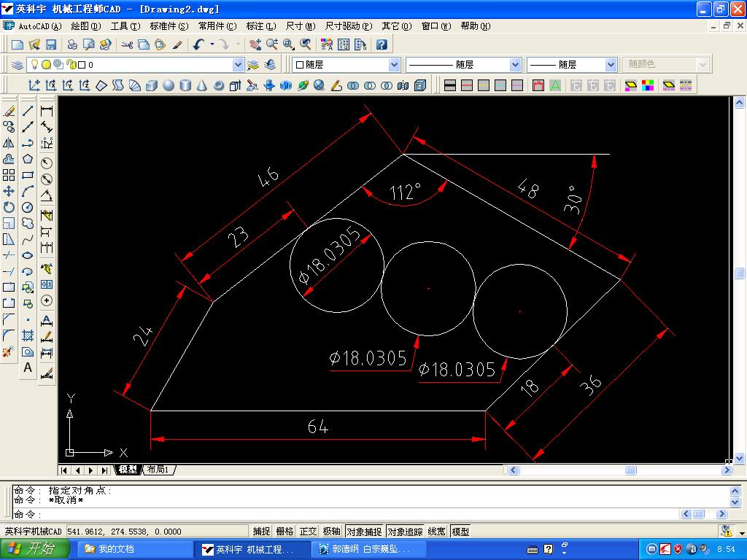
Task: Select the Linear dimension tool
Action: [47, 111]
